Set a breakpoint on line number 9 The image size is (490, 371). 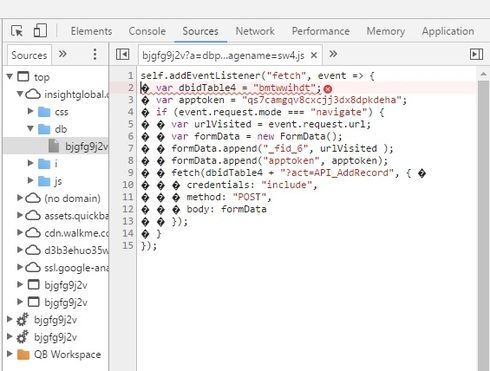point(130,172)
